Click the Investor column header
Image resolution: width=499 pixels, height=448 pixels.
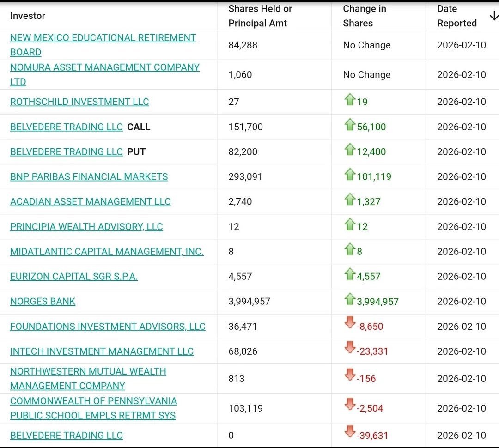point(28,16)
